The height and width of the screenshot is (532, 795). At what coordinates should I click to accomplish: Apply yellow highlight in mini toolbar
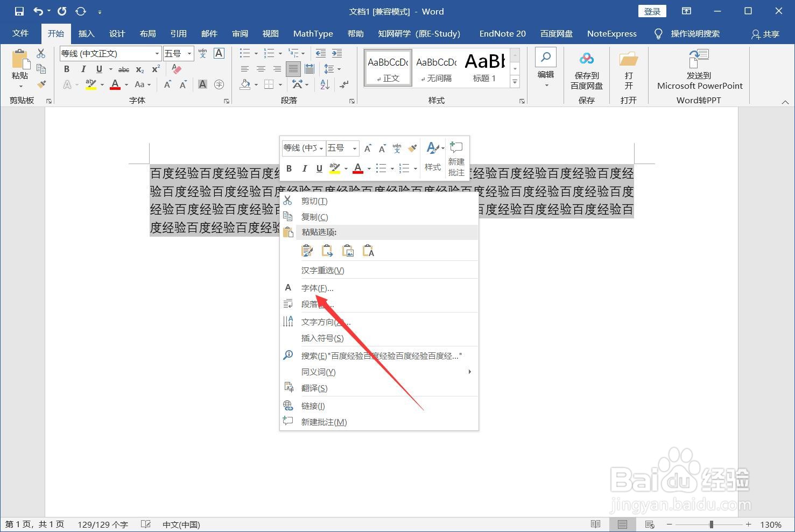click(335, 169)
